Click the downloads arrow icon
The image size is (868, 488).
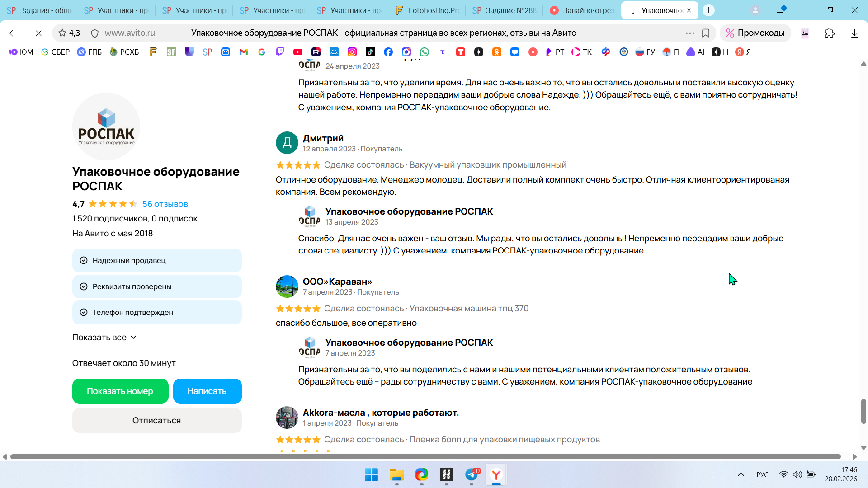tap(854, 33)
